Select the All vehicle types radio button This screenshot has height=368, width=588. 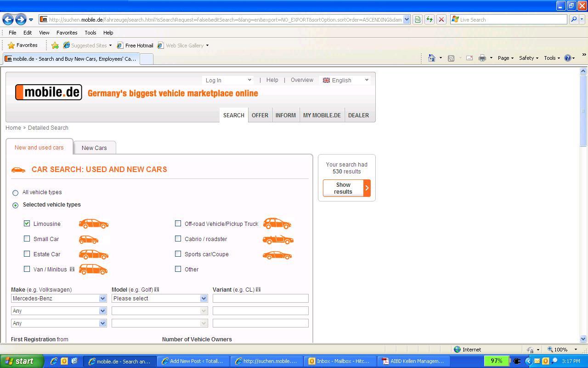(15, 193)
